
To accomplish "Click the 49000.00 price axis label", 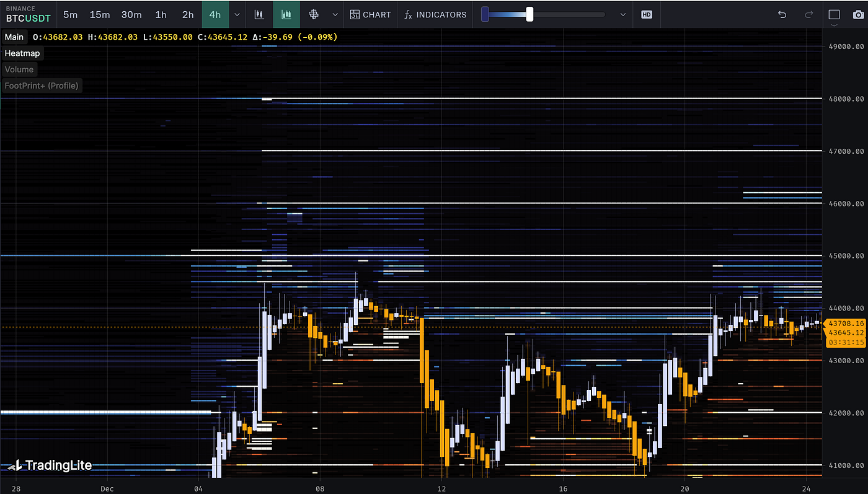I will [x=847, y=46].
